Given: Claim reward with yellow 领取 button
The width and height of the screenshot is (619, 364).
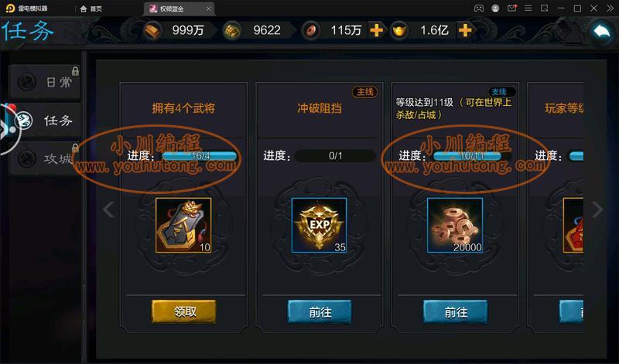Looking at the screenshot, I should point(183,311).
